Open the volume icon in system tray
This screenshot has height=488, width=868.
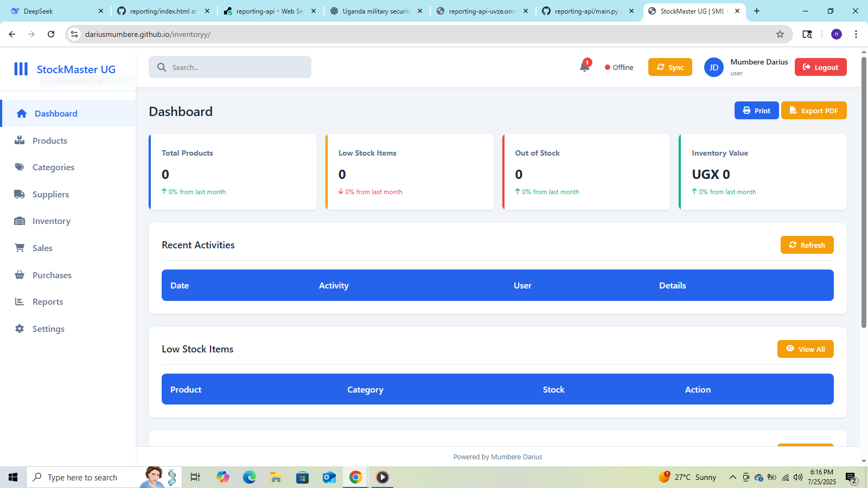(x=797, y=477)
